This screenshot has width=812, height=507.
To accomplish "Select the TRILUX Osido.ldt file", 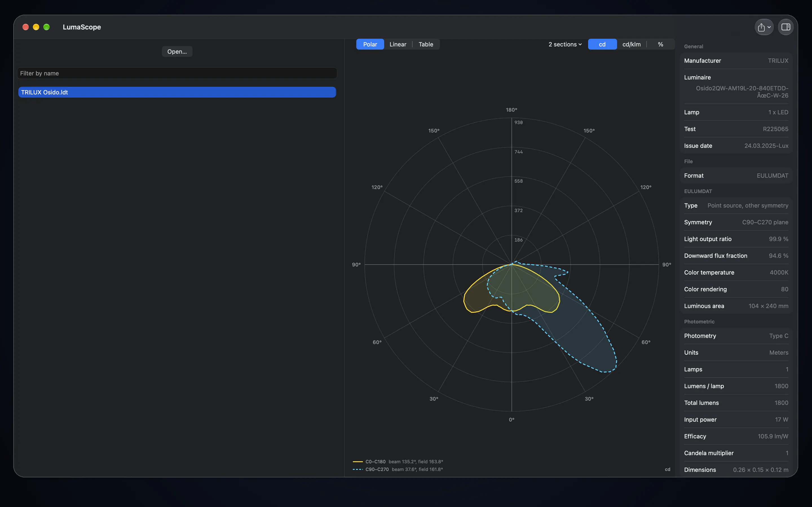I will (x=177, y=92).
